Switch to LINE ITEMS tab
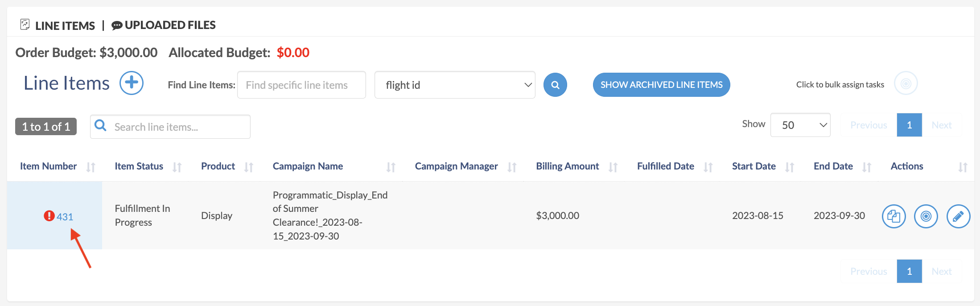This screenshot has width=980, height=306. pyautogui.click(x=65, y=26)
